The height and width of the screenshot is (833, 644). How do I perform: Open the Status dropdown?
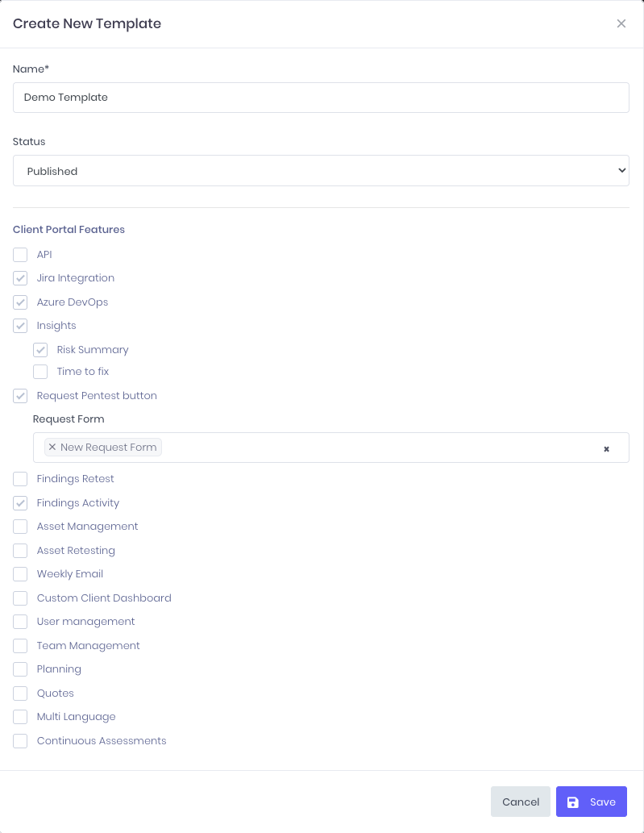[x=321, y=170]
